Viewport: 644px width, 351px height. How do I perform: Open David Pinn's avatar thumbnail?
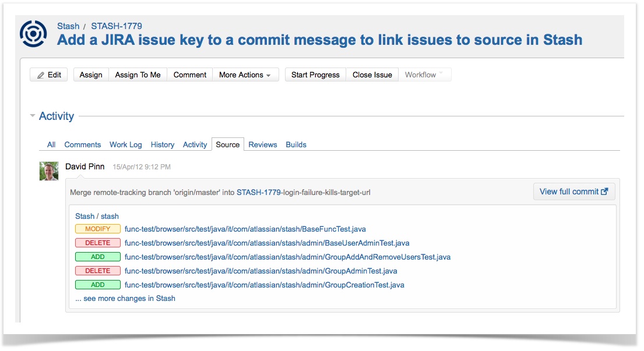click(49, 171)
